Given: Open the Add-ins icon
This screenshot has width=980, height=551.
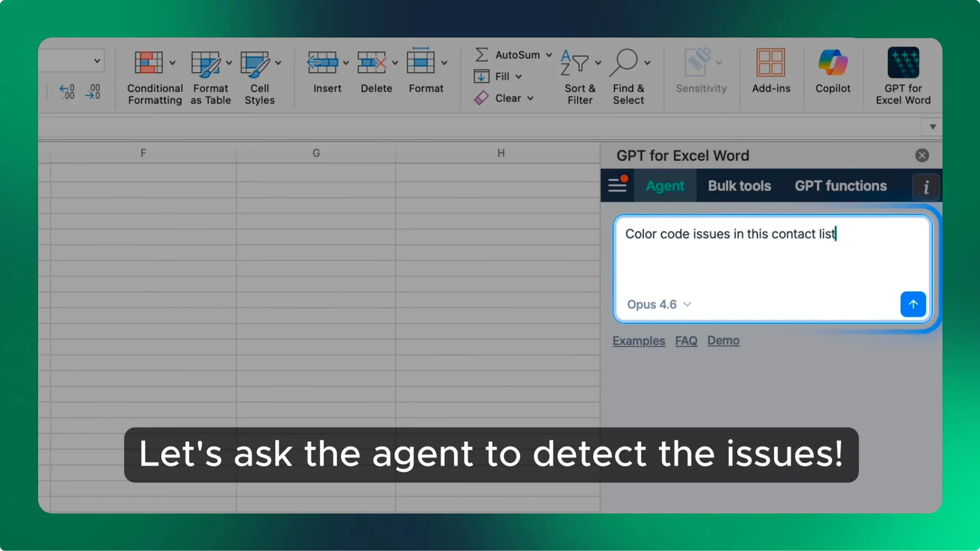Looking at the screenshot, I should [771, 63].
